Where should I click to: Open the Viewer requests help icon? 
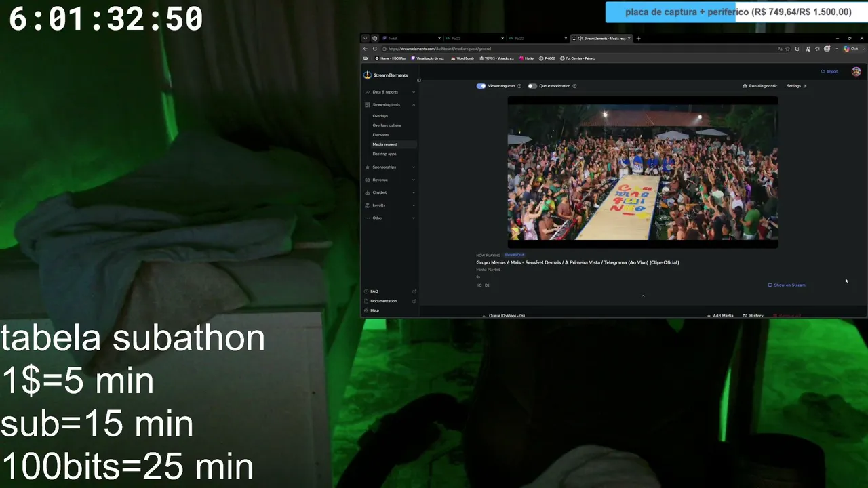(519, 86)
